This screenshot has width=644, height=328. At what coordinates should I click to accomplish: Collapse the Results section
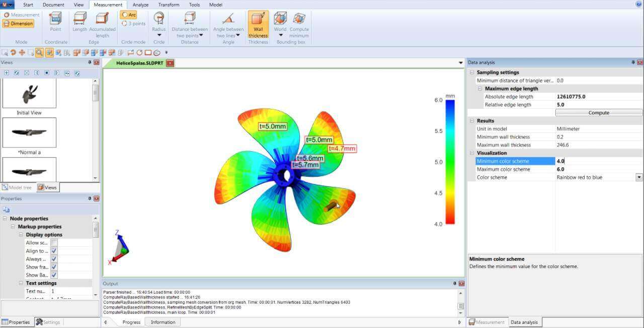(472, 121)
